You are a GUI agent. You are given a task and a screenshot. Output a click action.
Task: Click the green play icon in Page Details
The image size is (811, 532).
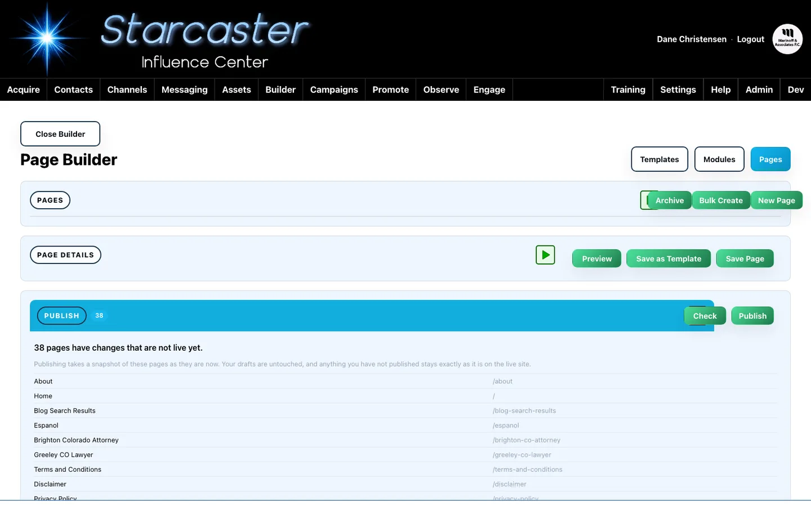point(545,255)
